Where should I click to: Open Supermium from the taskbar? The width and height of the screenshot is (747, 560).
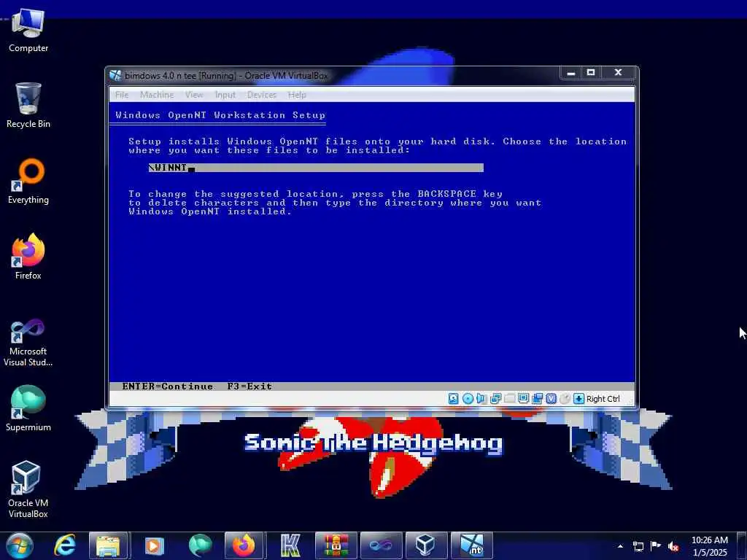coord(200,545)
